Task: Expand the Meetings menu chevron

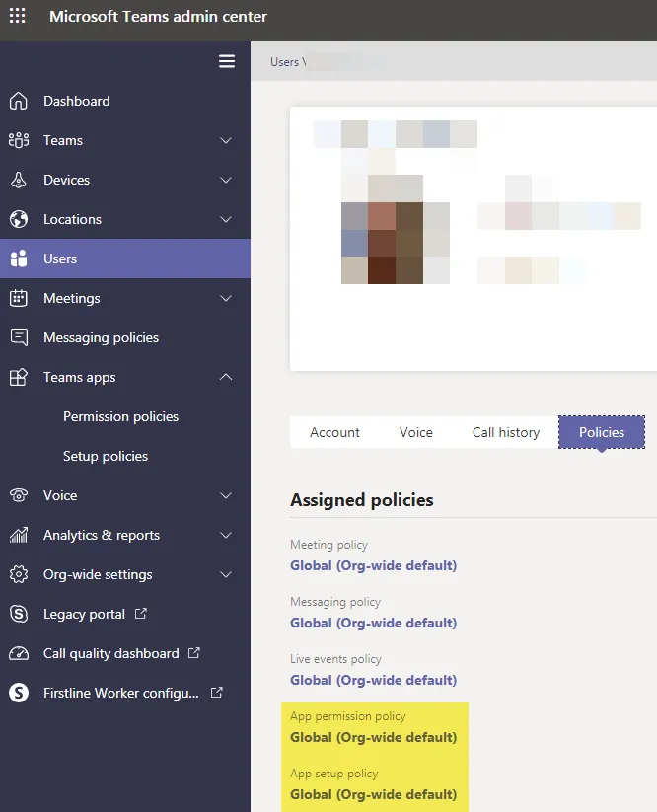Action: coord(226,298)
